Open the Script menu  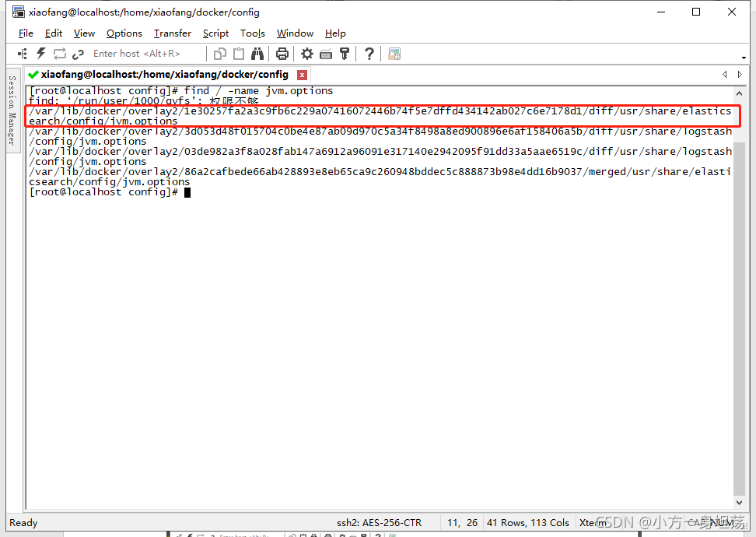click(215, 33)
